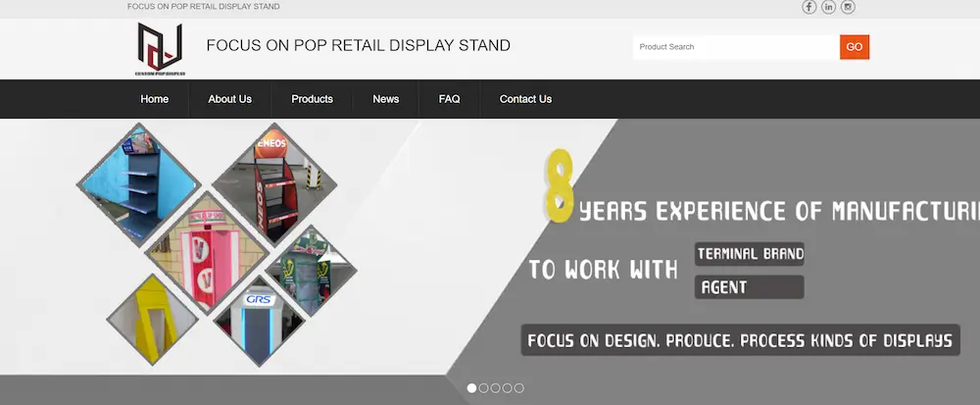Open the Products menu item
Screen dimensions: 980x405
[312, 99]
